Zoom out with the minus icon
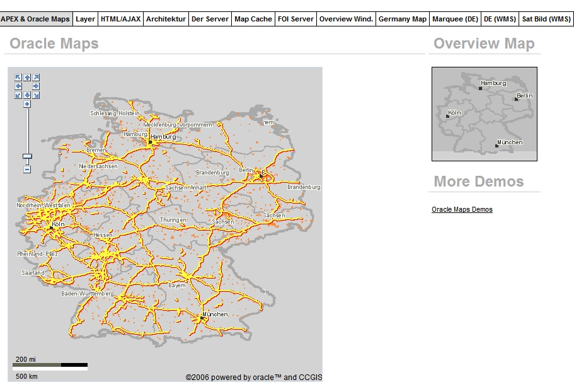This screenshot has height=392, width=574. coord(27,170)
